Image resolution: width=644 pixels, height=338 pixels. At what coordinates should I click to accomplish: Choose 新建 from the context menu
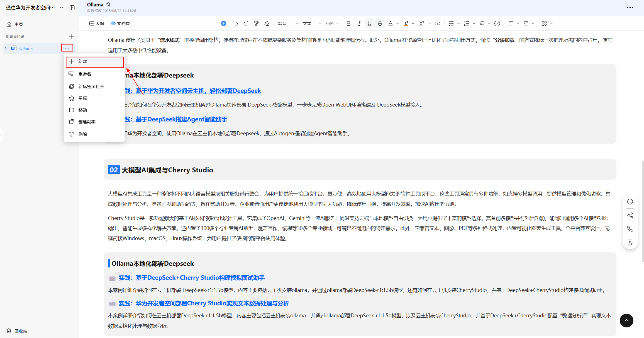point(95,62)
